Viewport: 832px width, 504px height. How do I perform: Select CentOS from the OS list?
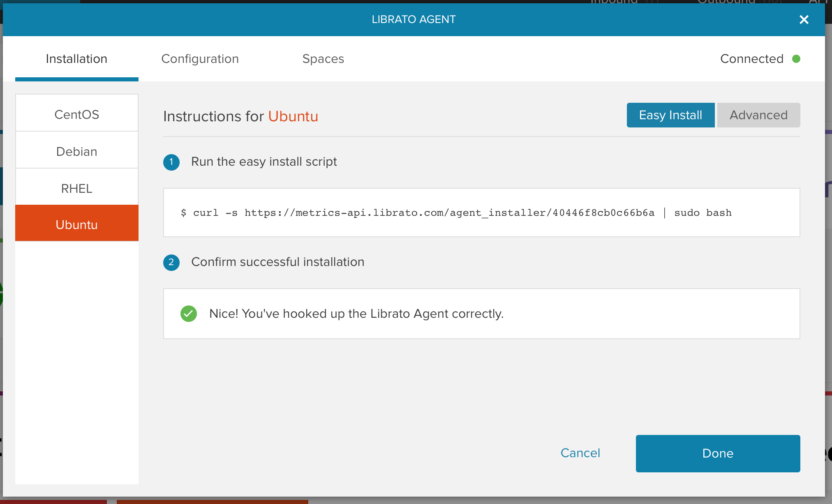(x=77, y=114)
